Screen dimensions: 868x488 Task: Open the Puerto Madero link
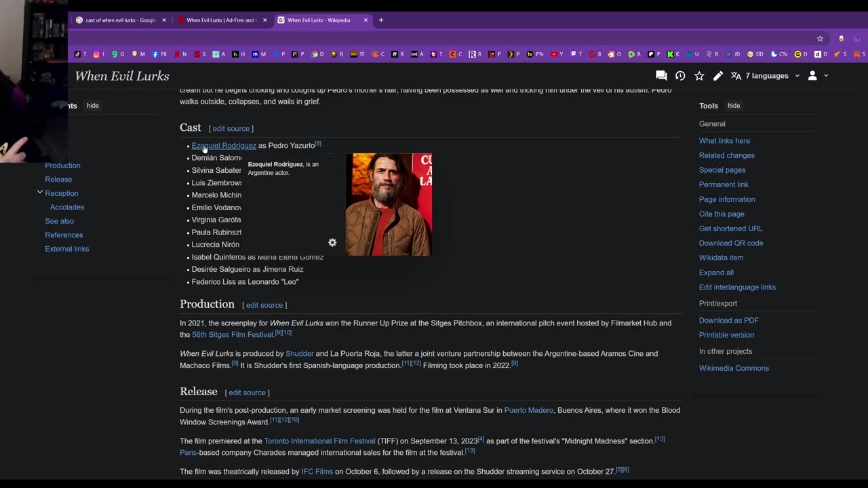(529, 411)
